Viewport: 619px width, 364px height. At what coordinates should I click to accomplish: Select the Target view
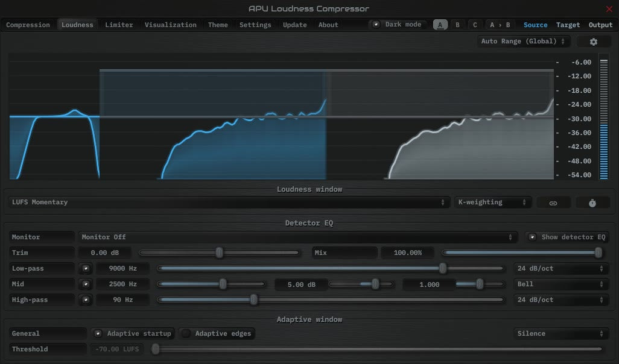coord(568,25)
